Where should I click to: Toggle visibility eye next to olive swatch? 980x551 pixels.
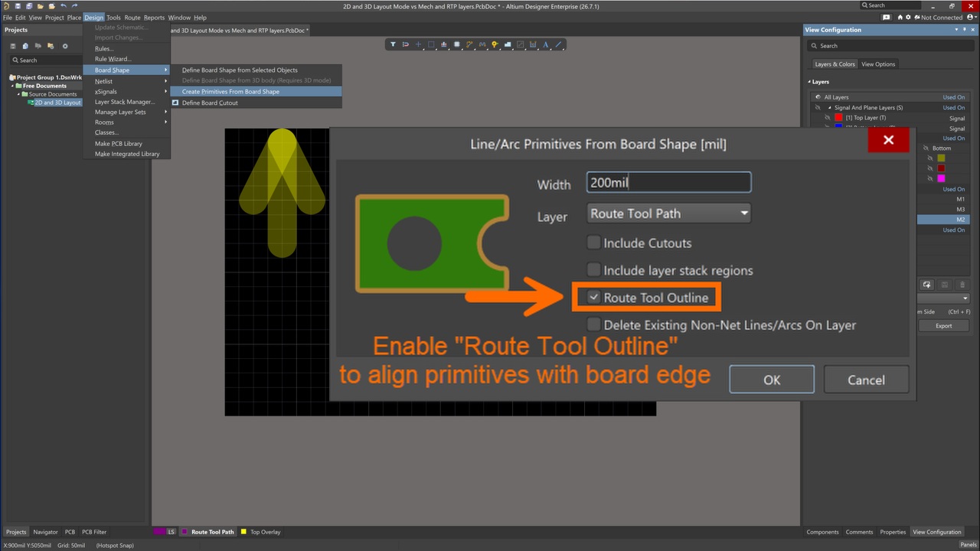[x=929, y=158]
